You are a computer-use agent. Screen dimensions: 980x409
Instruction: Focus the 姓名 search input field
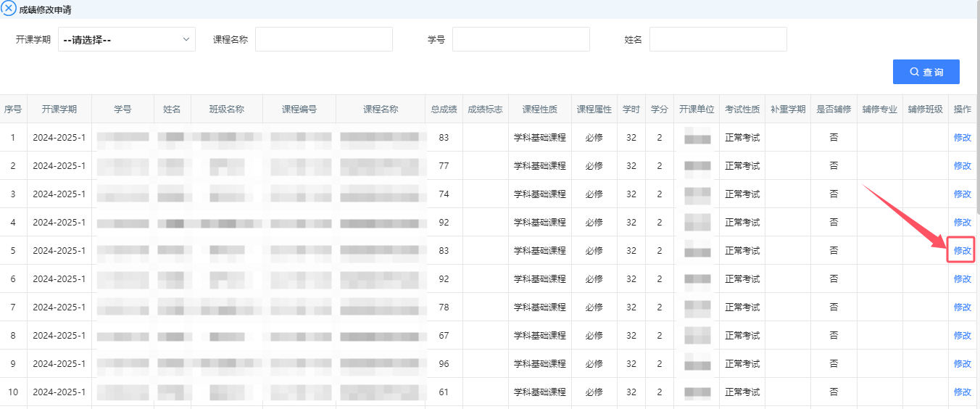click(718, 40)
